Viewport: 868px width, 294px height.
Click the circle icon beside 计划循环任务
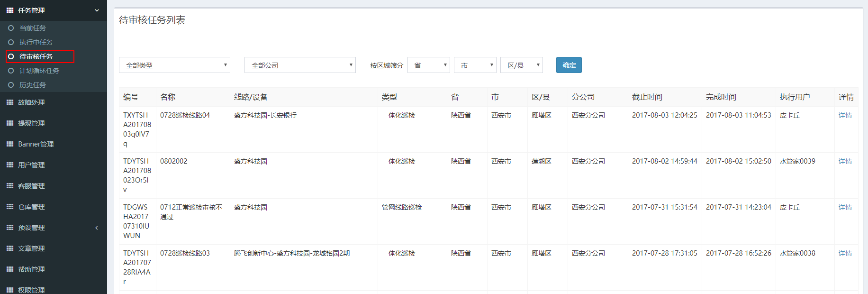click(11, 71)
